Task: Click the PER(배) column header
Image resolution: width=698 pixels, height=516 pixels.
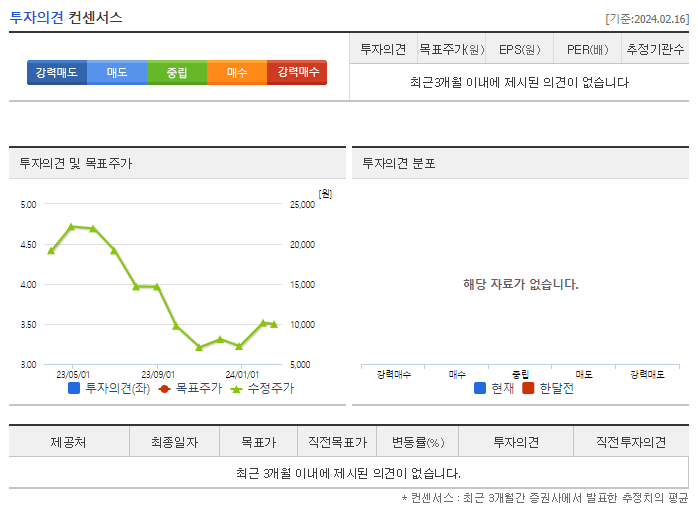Action: click(588, 49)
